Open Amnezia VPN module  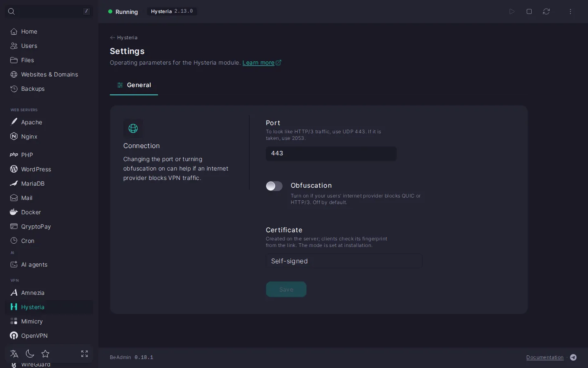point(49,293)
